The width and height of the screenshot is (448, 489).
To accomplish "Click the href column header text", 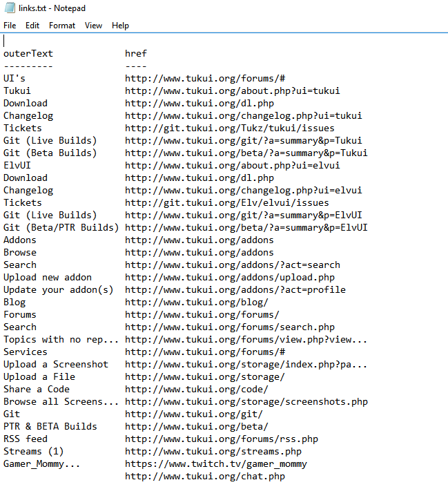I will point(136,54).
